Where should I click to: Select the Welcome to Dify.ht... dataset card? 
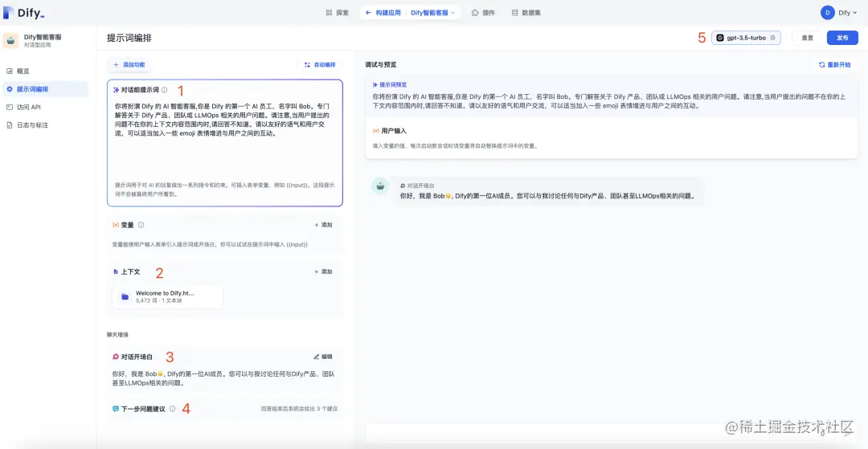(168, 297)
